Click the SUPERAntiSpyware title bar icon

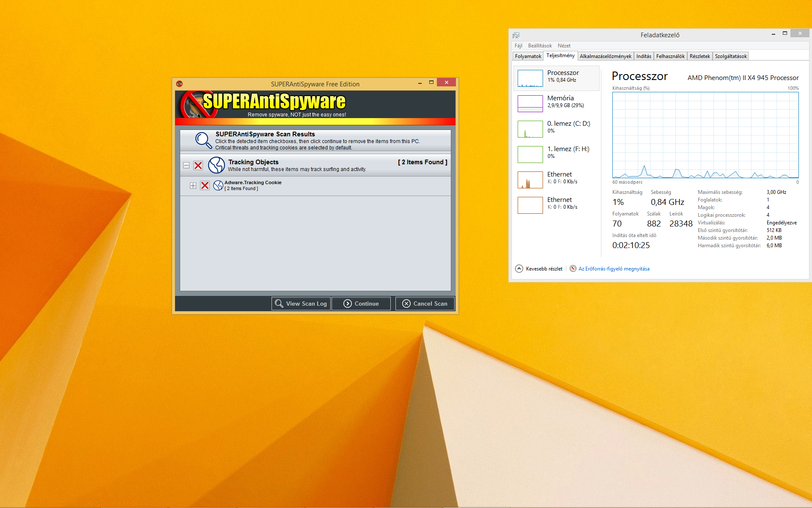pos(179,84)
